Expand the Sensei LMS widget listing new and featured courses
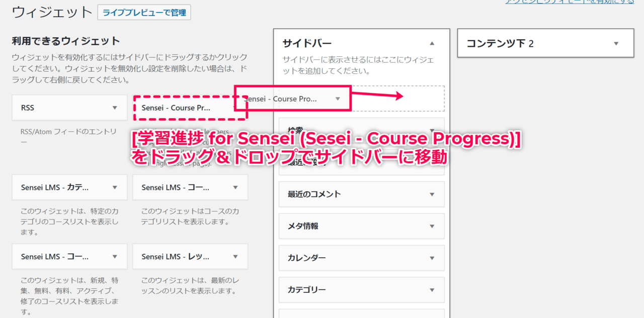This screenshot has height=318, width=644. click(115, 257)
